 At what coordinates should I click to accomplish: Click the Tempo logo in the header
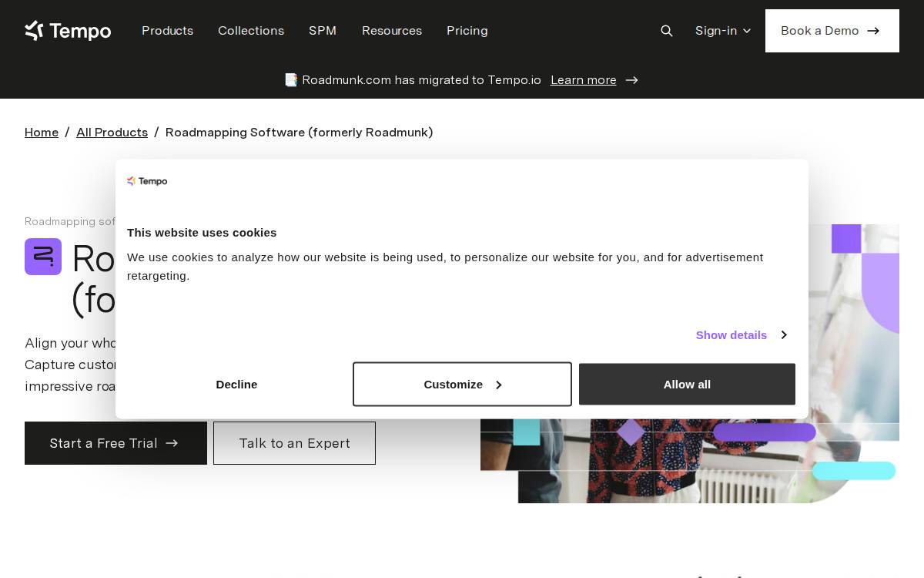tap(68, 31)
